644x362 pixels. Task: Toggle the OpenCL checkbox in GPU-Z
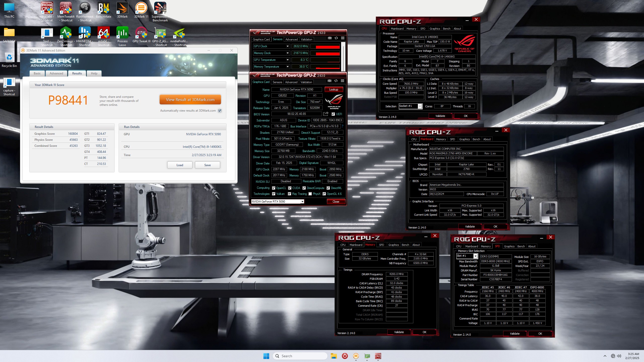point(273,188)
